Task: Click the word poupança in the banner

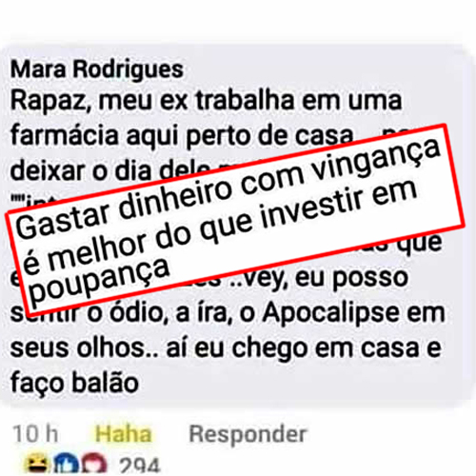Action: [x=99, y=280]
